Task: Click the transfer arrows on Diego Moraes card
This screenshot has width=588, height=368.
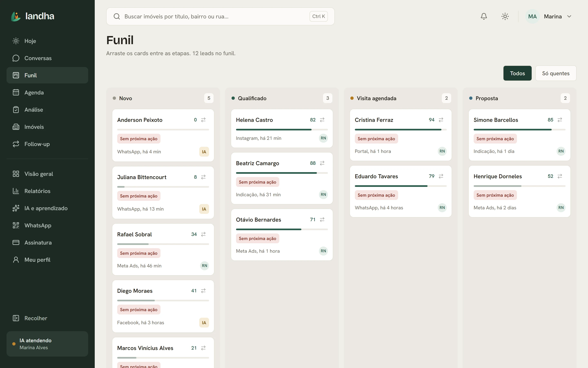Action: click(x=203, y=291)
